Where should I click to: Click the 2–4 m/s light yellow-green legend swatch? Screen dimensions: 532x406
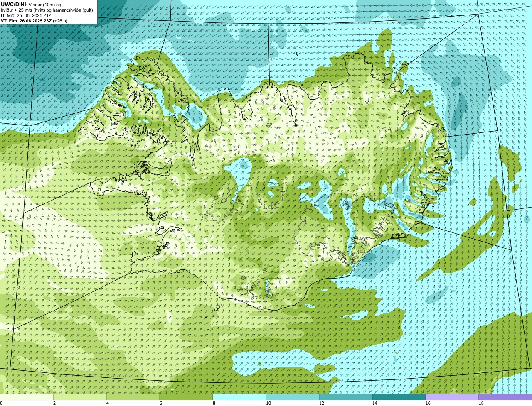[x=80, y=397]
